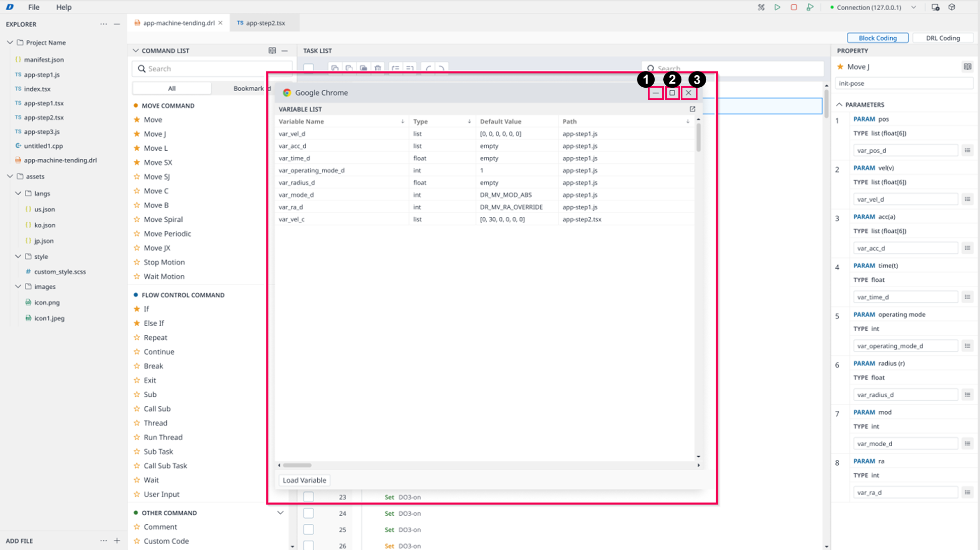Toggle bookmark star for Else If

tap(136, 323)
